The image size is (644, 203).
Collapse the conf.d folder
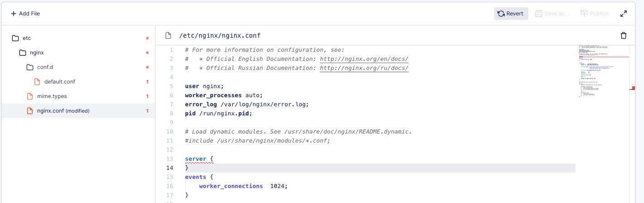[x=78, y=67]
